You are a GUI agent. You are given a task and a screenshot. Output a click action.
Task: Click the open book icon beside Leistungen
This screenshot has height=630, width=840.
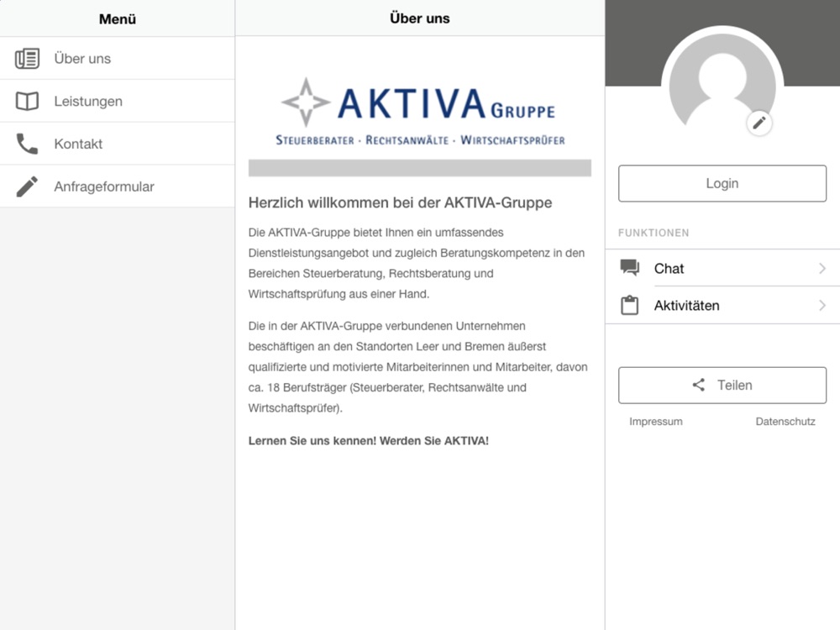[27, 101]
